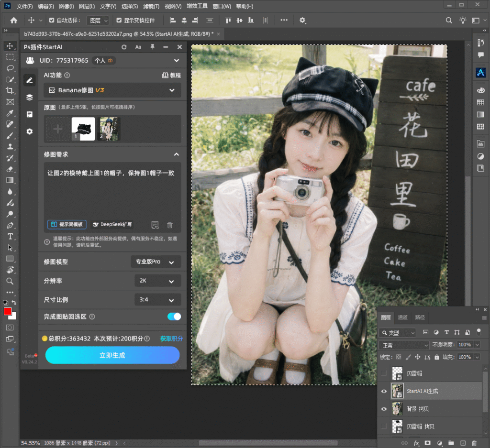
Task: Click the gear settings icon in options bar
Action: [302, 20]
